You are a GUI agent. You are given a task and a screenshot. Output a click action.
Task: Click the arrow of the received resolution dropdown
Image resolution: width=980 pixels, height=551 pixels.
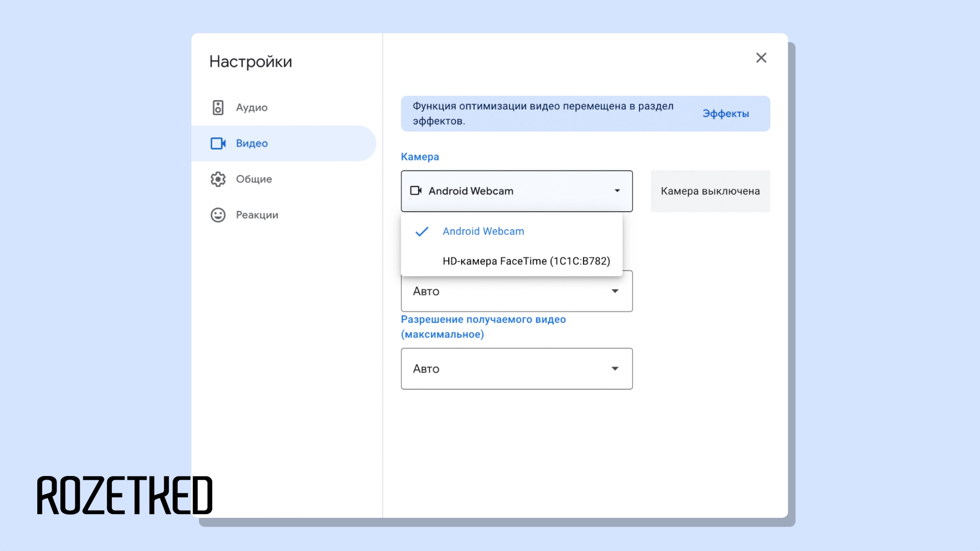point(615,369)
